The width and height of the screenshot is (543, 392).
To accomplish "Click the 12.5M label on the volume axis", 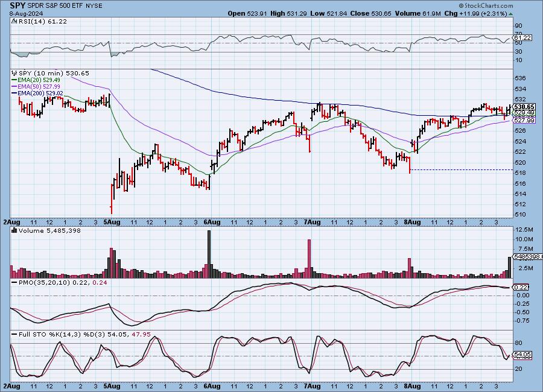I will (524, 230).
